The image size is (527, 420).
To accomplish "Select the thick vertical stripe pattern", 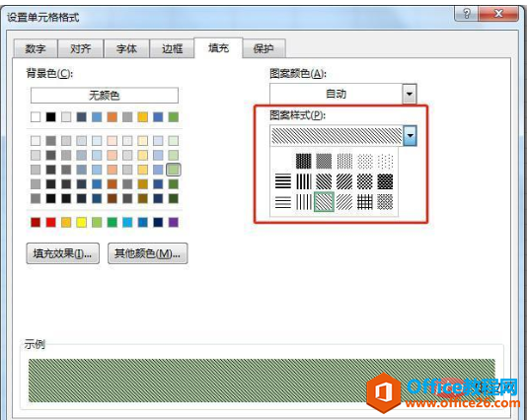I will pyautogui.click(x=304, y=181).
